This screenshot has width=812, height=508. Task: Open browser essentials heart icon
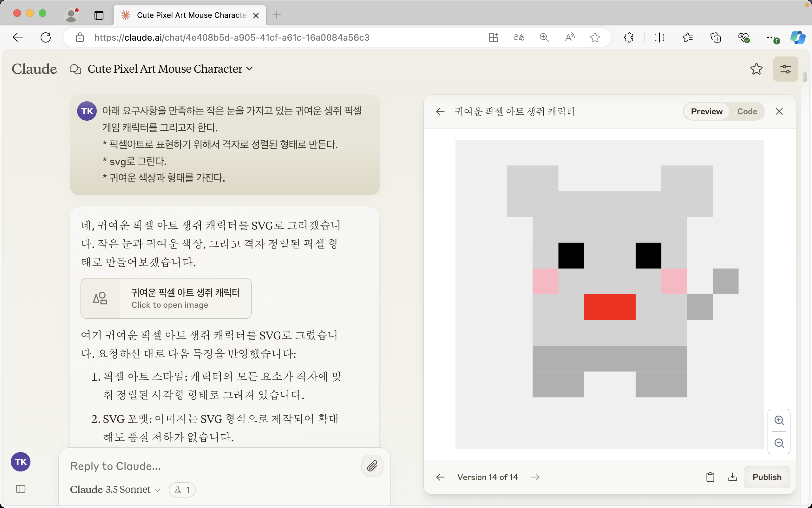(x=743, y=37)
